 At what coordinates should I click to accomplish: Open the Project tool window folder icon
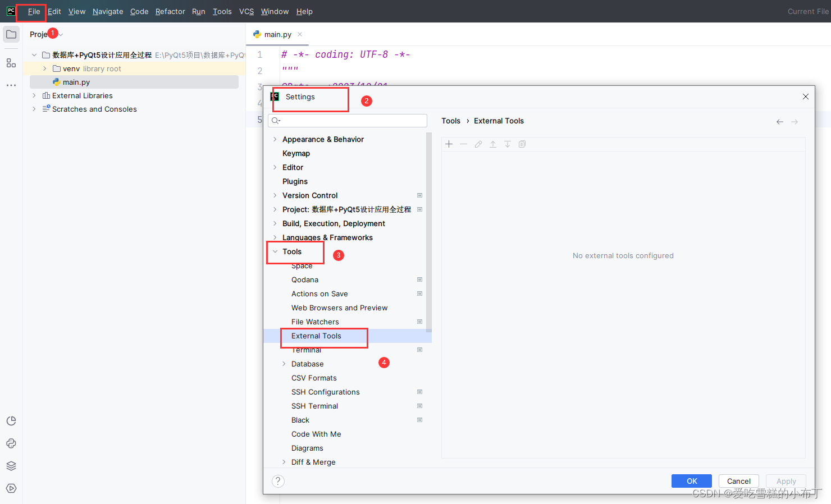(11, 34)
